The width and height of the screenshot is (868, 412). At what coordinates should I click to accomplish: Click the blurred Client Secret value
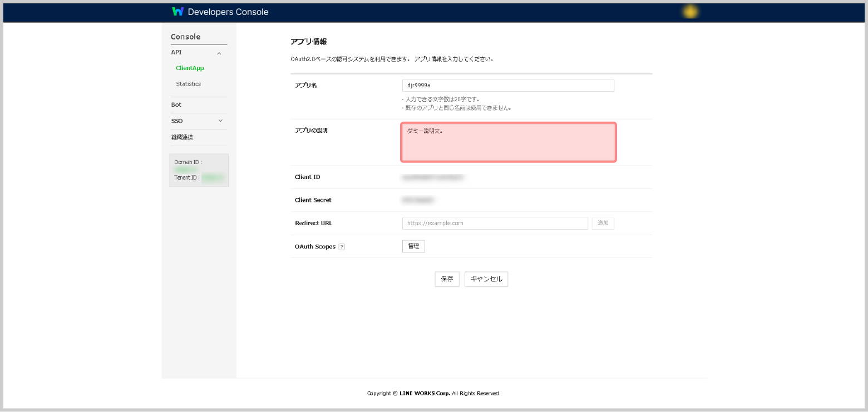pos(418,200)
